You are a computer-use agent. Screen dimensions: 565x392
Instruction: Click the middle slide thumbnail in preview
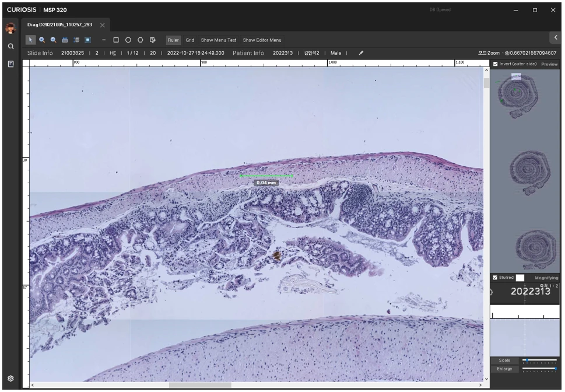[530, 173]
